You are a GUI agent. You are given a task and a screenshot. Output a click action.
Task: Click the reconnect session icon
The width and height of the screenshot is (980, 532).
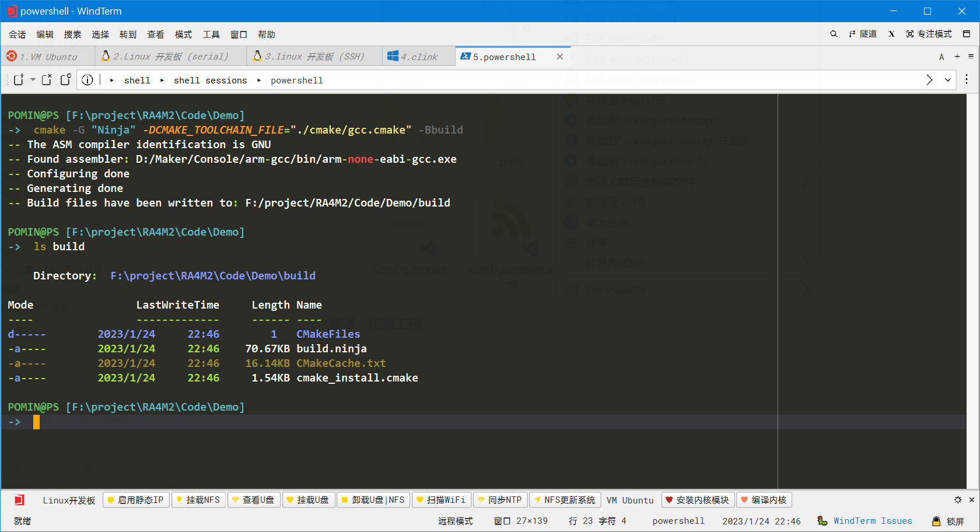pyautogui.click(x=65, y=80)
